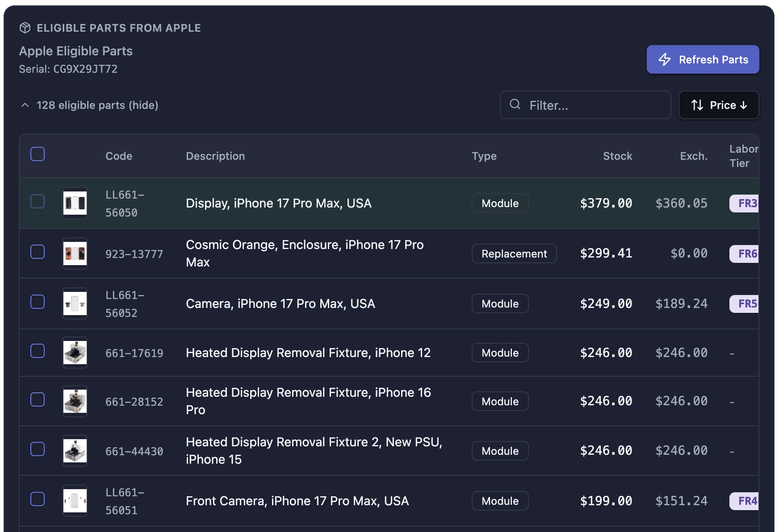Screen dimensions: 779x532
Task: Click the Type column header
Action: point(484,156)
